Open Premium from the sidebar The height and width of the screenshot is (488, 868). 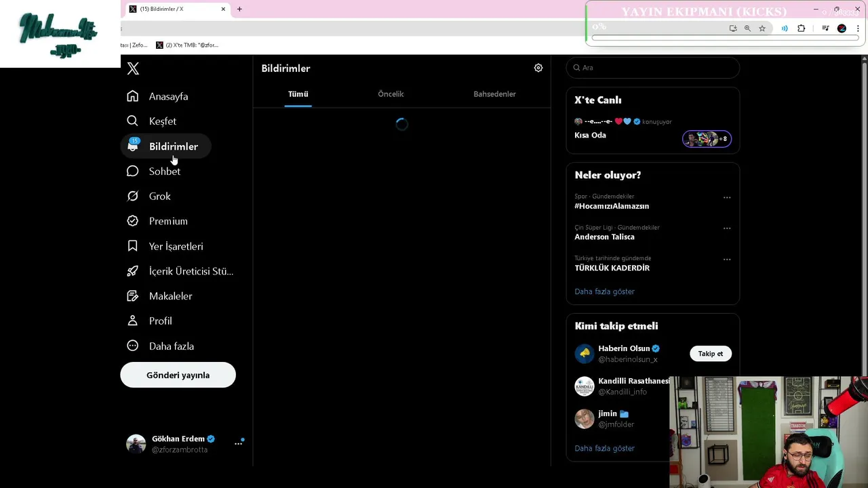point(158,221)
